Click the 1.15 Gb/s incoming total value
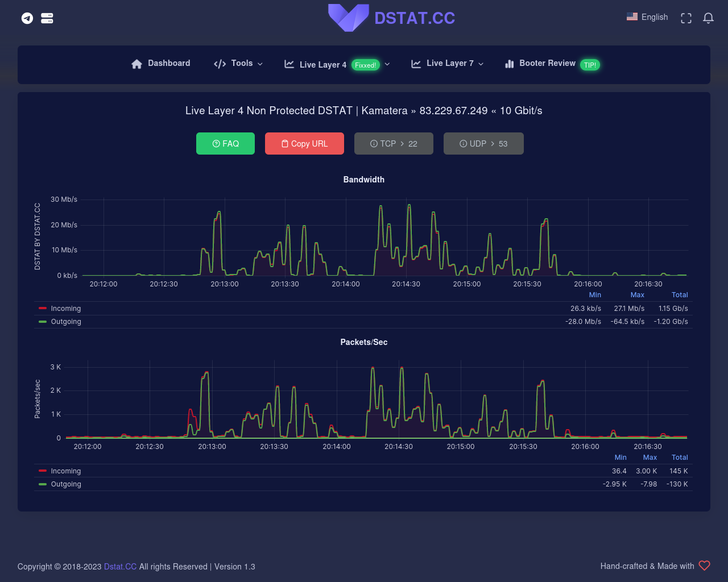Viewport: 728px width, 582px height. coord(673,309)
